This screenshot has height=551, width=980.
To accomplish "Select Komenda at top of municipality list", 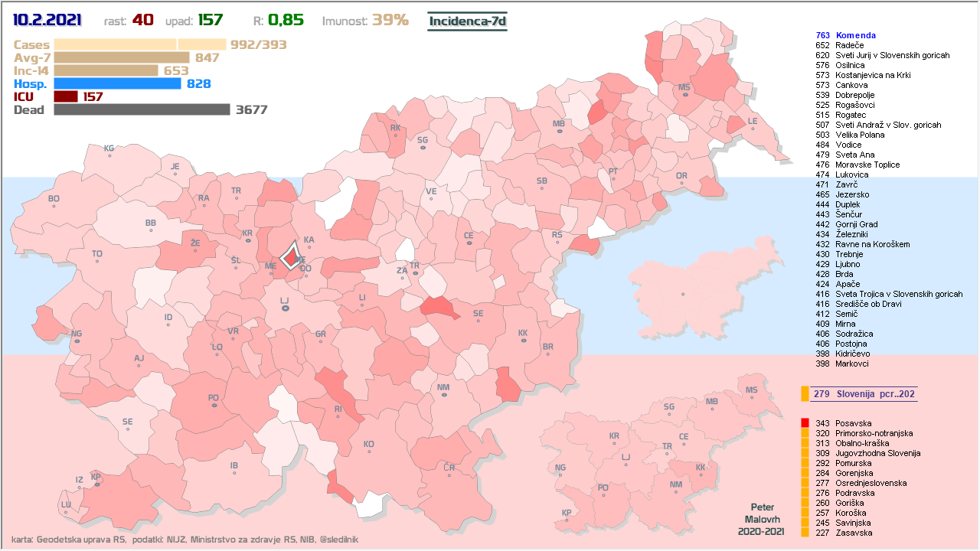I will 855,35.
